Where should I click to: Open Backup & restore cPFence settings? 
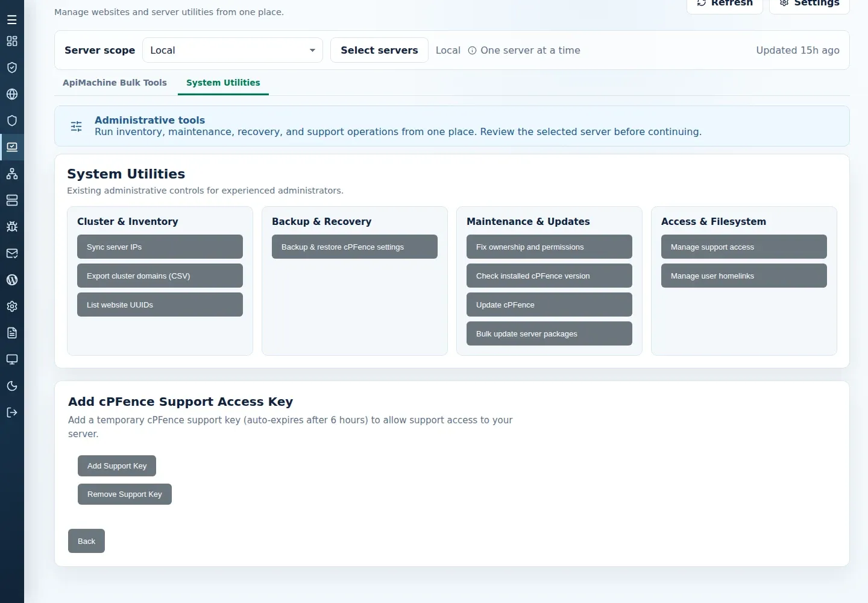tap(354, 247)
